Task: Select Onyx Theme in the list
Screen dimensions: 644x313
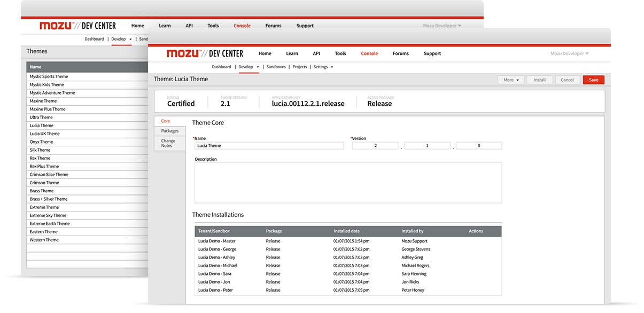Action: (x=88, y=142)
